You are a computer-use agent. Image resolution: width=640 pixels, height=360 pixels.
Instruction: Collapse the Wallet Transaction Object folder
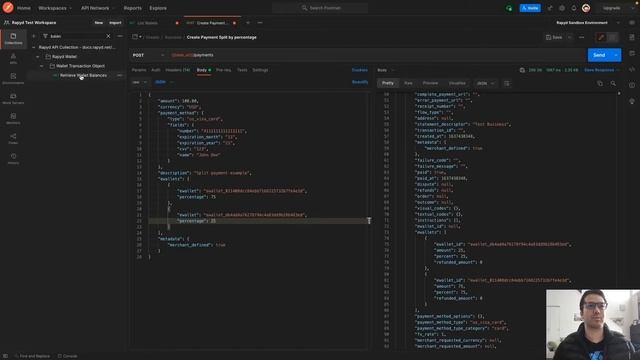coord(42,66)
